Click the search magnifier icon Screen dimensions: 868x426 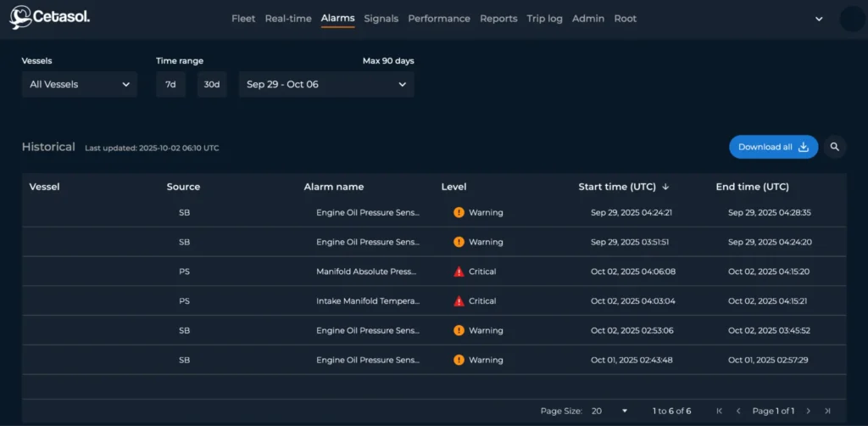coord(834,147)
